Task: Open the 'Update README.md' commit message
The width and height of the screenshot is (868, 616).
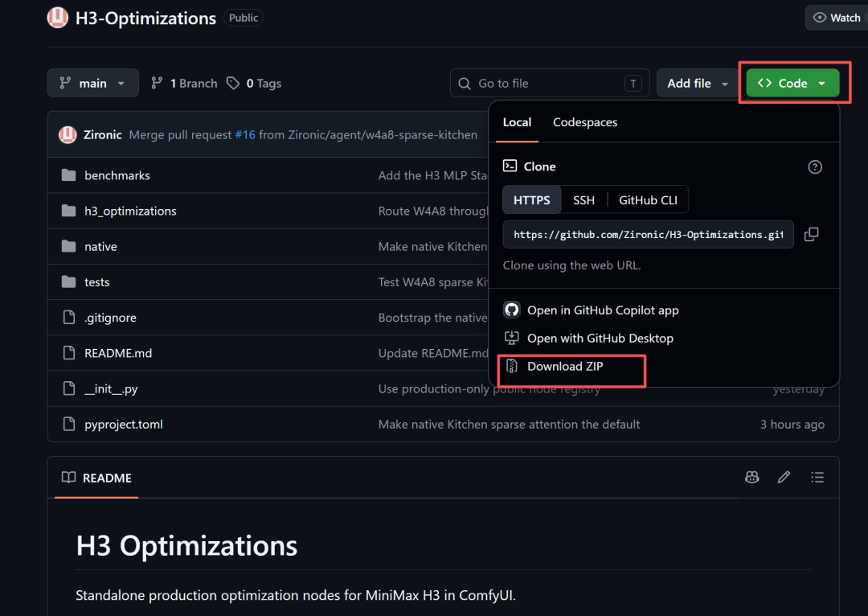Action: coord(433,353)
